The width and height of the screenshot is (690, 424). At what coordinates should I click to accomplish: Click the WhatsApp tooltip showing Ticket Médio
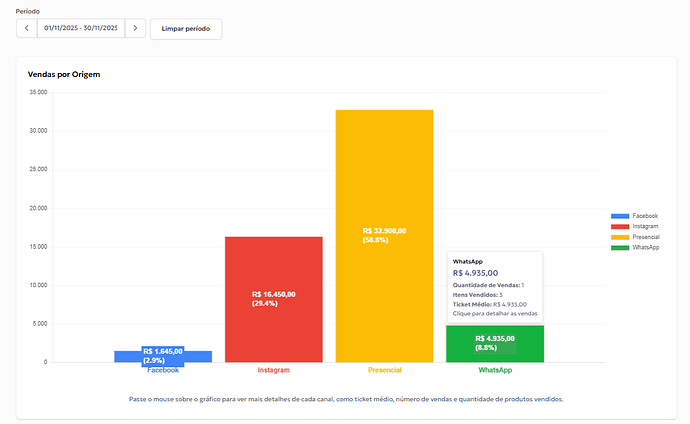click(x=495, y=287)
